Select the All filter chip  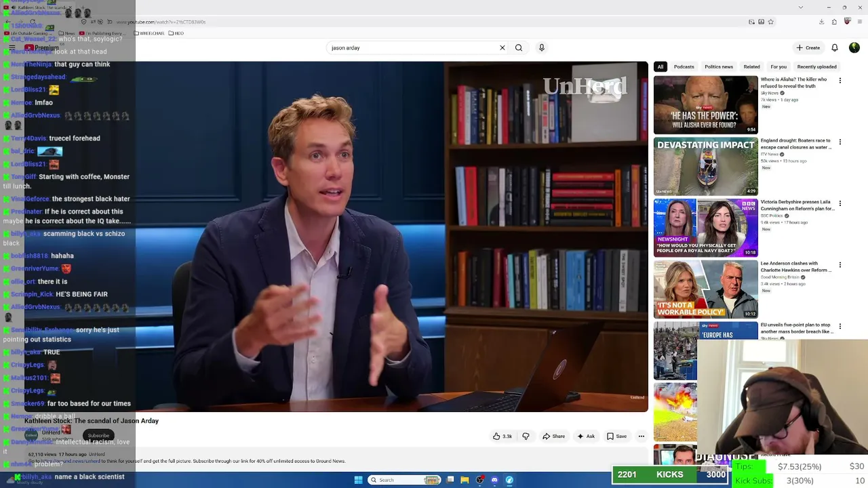point(660,66)
